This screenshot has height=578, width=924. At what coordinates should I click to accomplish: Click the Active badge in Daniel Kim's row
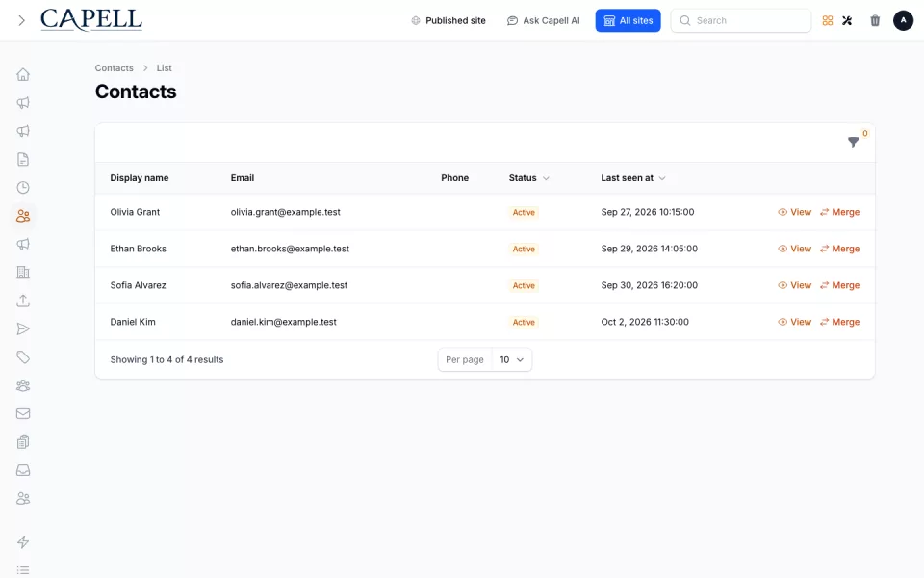click(524, 322)
